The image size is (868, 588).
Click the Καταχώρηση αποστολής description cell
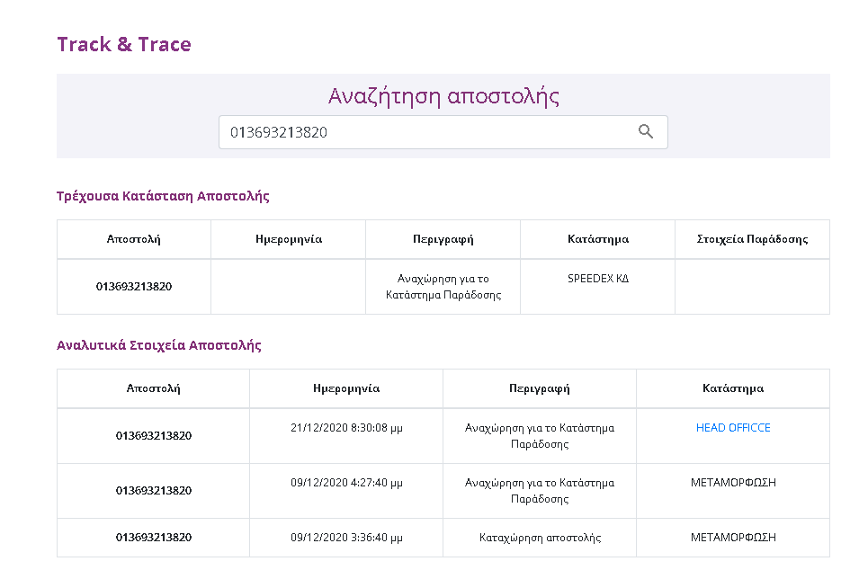[x=540, y=538]
